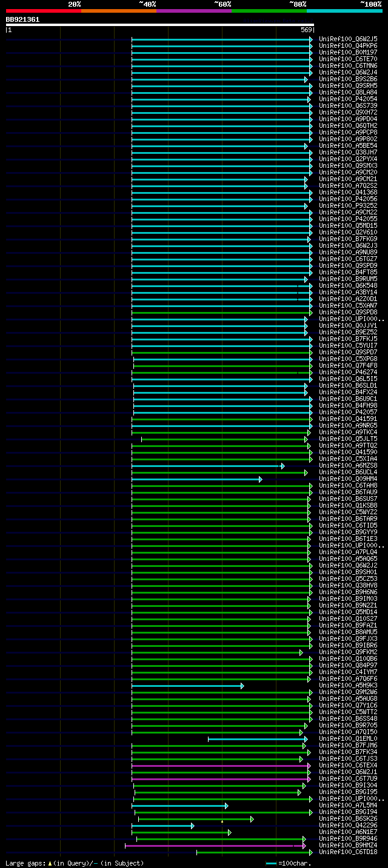Click the cyan bar for A5H9K3
This screenshot has height=868, width=388.
pos(187,686)
